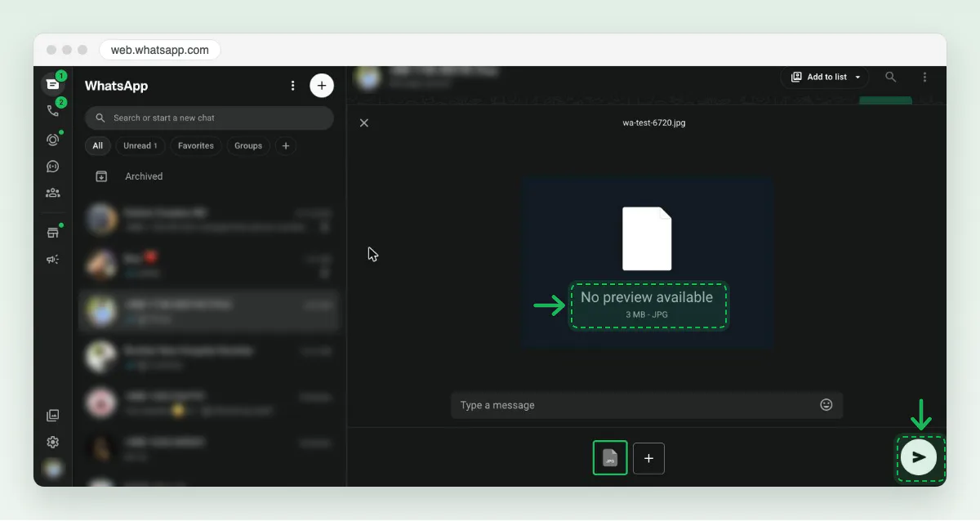Open the emoji picker in caption field
Screen dimensions: 980x521
pyautogui.click(x=826, y=405)
